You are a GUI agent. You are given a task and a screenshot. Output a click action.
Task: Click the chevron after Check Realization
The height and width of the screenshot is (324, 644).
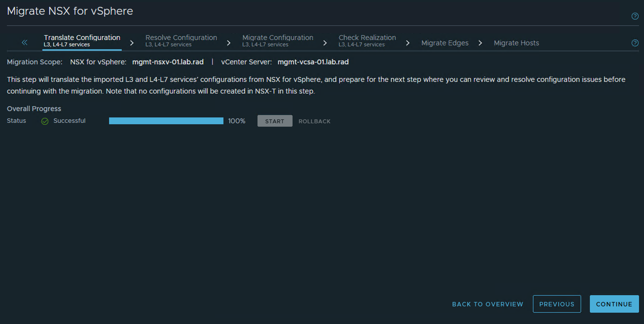point(408,43)
